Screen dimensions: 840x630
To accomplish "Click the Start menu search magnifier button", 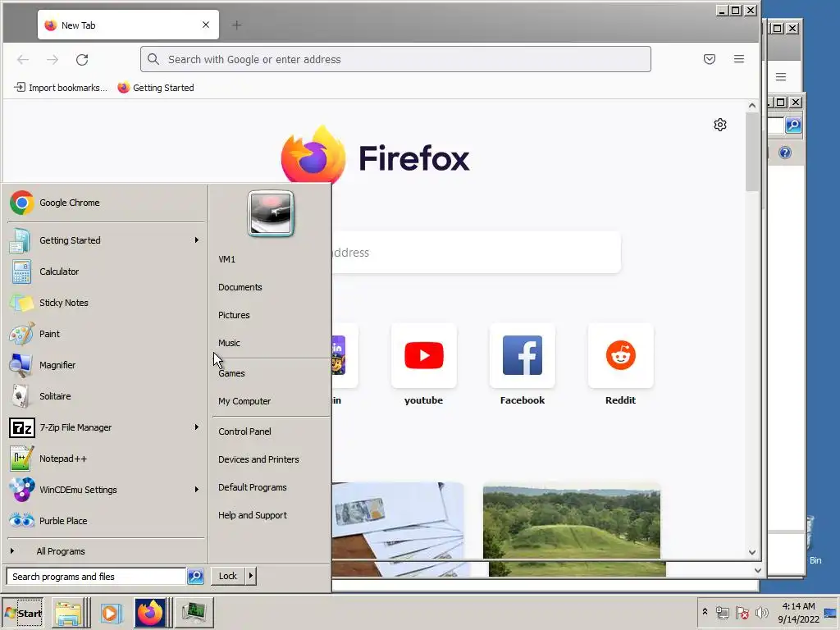I will [x=195, y=577].
